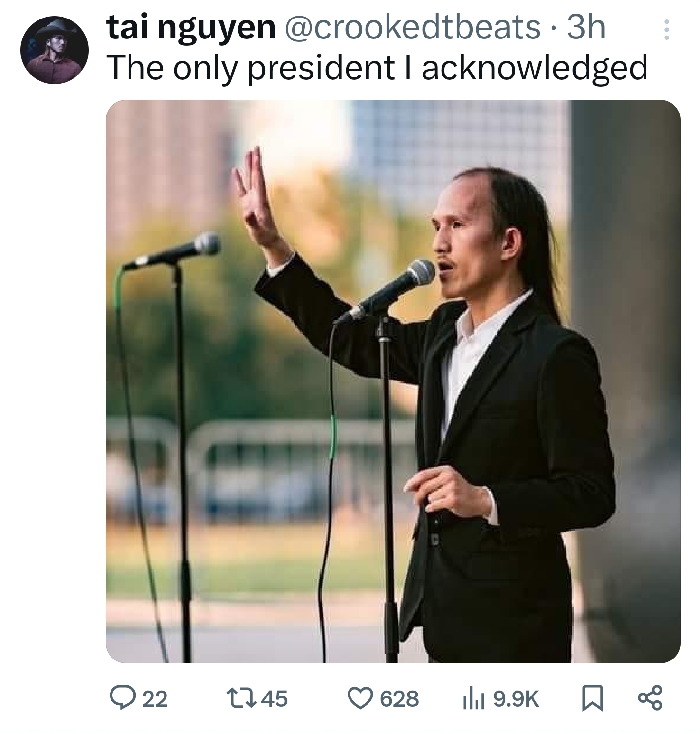
Task: Click the reply speech-bubble icon
Action: point(124,698)
